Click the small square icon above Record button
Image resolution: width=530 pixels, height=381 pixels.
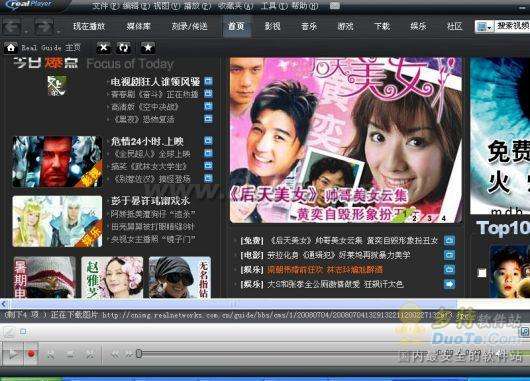[x=23, y=332]
